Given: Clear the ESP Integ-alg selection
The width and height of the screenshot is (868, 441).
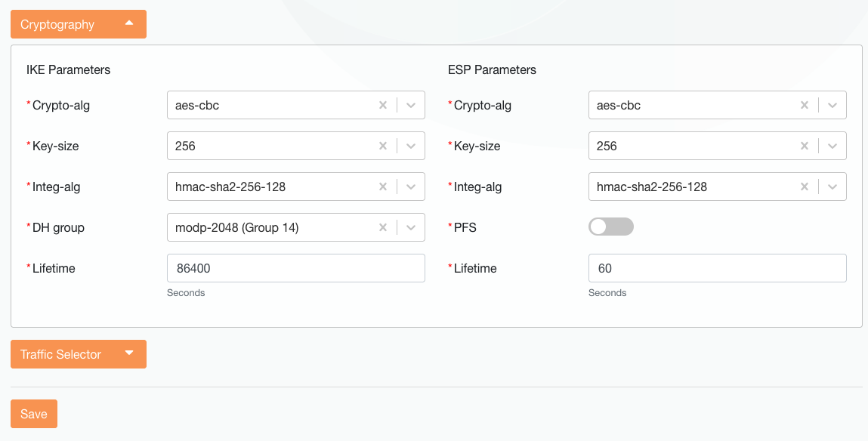Looking at the screenshot, I should click(805, 187).
